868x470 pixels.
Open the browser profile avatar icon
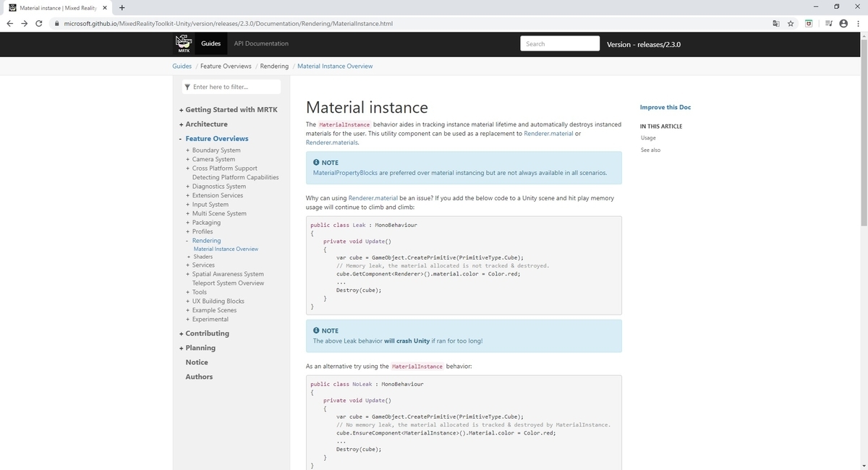pyautogui.click(x=843, y=23)
